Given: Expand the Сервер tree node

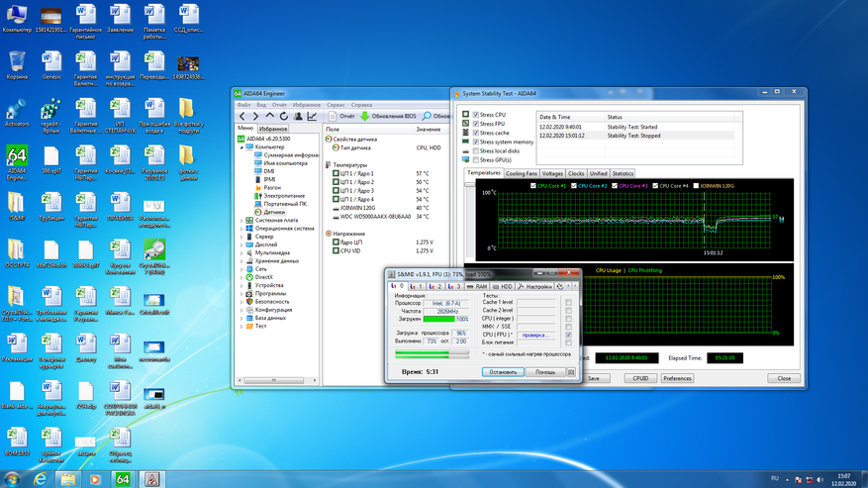Looking at the screenshot, I should pos(242,237).
